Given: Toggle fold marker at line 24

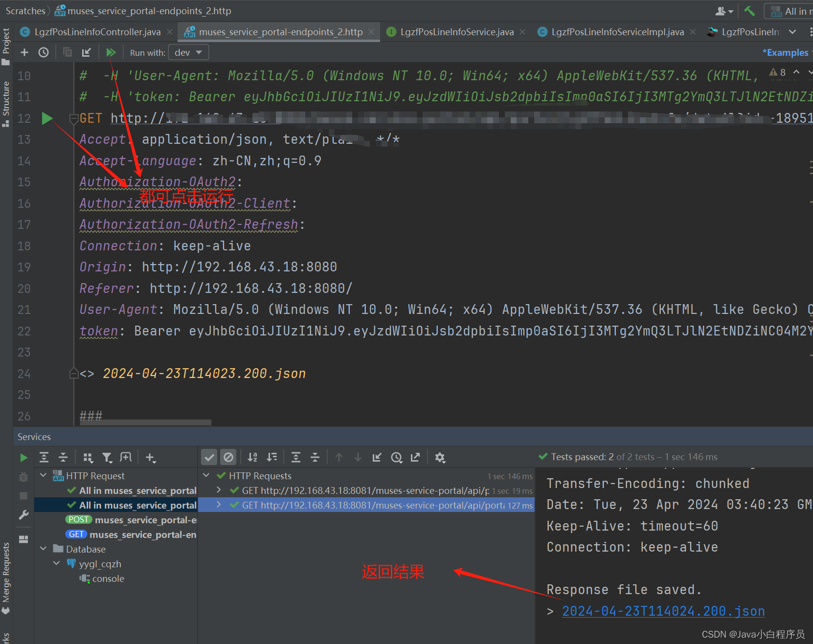Looking at the screenshot, I should [74, 374].
